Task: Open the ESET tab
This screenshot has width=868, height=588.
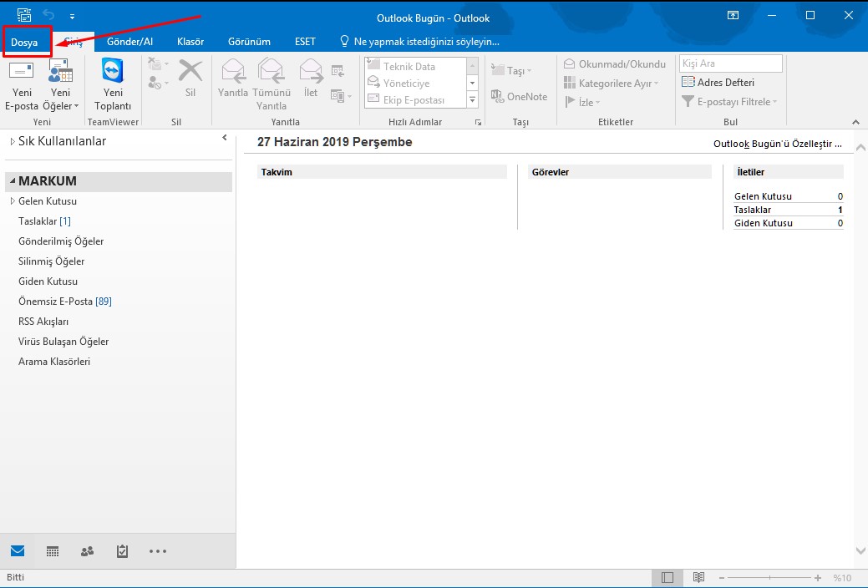Action: 305,42
